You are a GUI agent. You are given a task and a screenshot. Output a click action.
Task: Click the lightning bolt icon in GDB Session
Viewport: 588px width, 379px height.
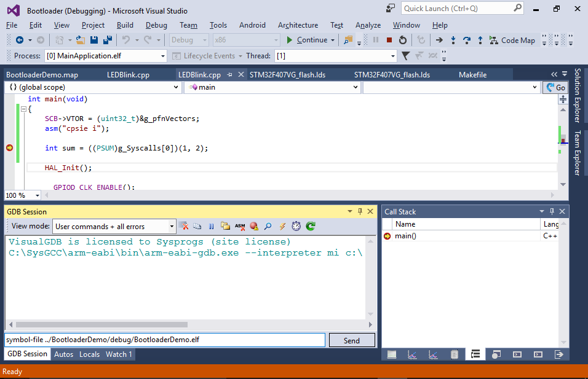coord(282,226)
